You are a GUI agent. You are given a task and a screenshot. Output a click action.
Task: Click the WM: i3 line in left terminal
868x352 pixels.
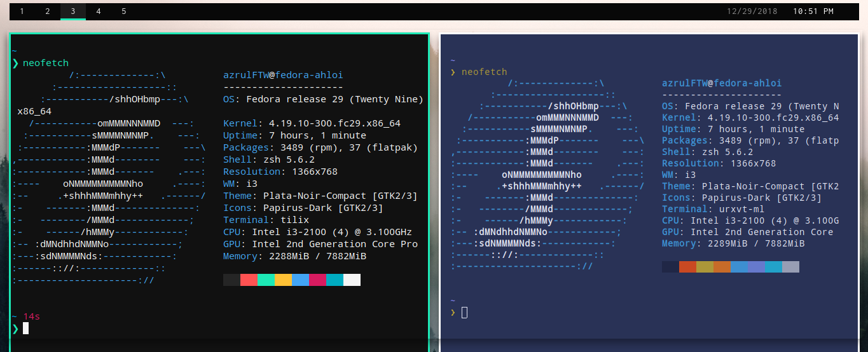point(240,184)
